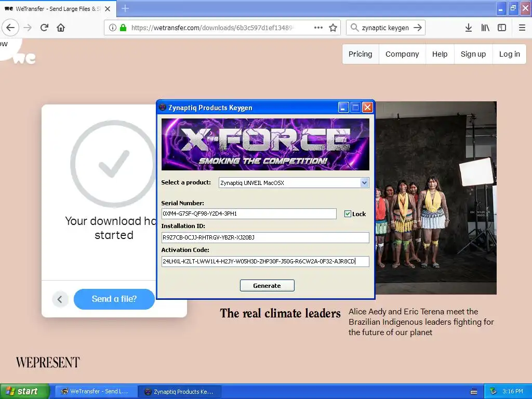Open the keyboard icon in system tray
Image resolution: width=532 pixels, height=399 pixels.
click(x=474, y=392)
